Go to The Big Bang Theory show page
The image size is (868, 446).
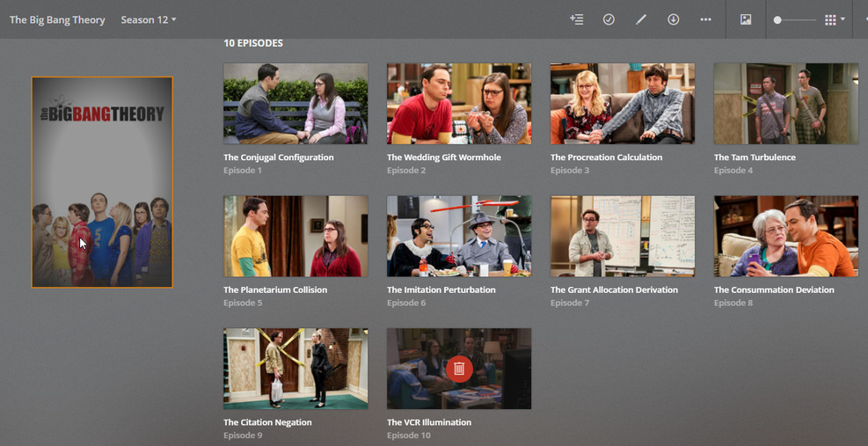[x=57, y=20]
